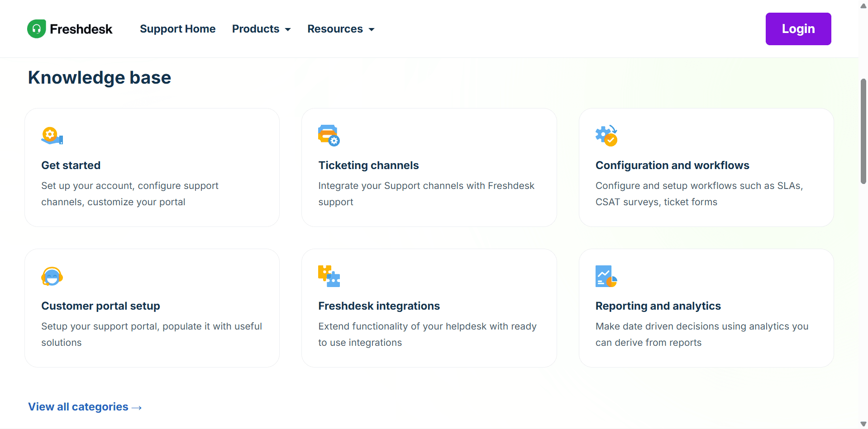Viewport: 868px width, 429px height.
Task: Click the Freshdesk headset logo icon
Action: click(x=37, y=29)
